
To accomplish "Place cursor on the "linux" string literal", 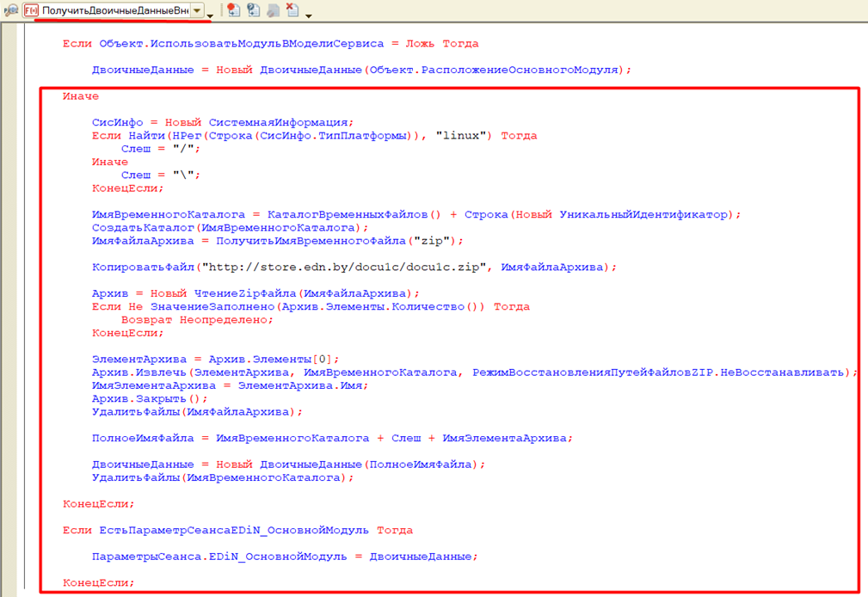I will [464, 136].
